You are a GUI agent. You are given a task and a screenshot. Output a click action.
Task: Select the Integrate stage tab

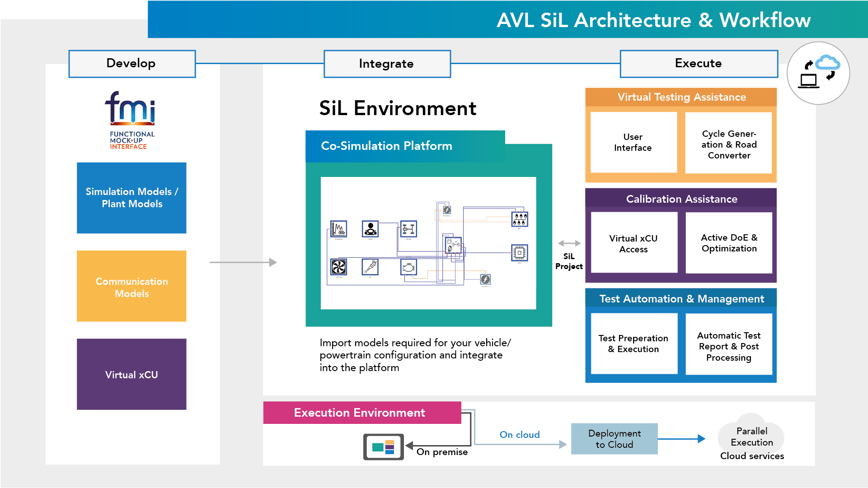click(x=387, y=64)
